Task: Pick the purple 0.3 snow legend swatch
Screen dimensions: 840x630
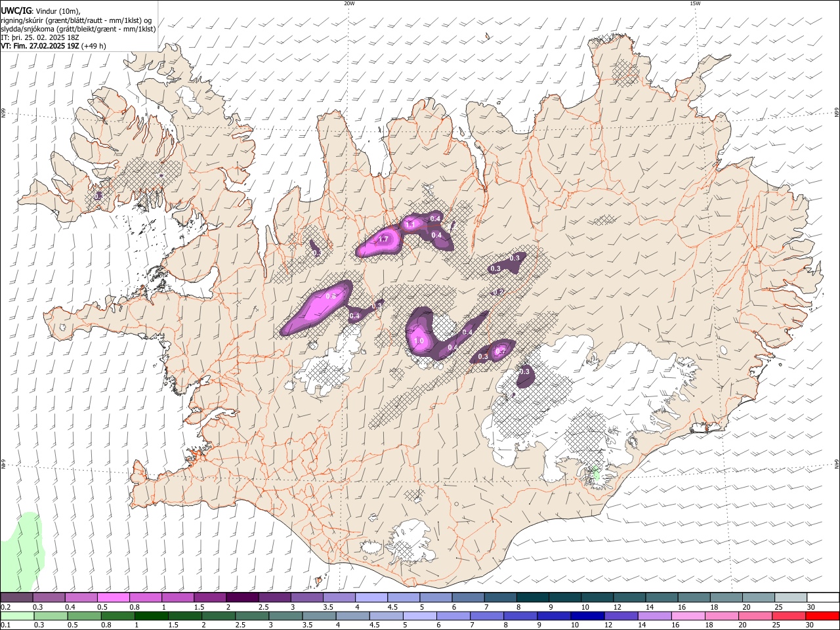Action: [49, 598]
